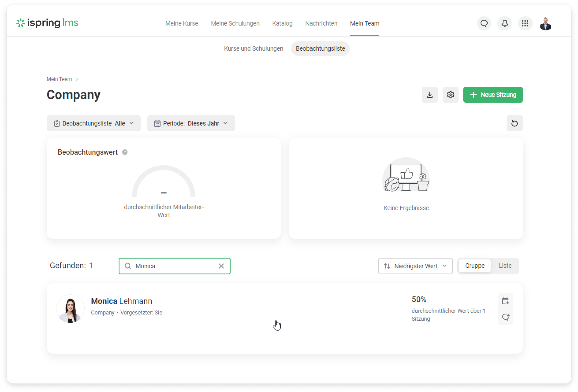Viewport: 578px width, 392px height.
Task: Open the user profile avatar
Action: [x=545, y=23]
